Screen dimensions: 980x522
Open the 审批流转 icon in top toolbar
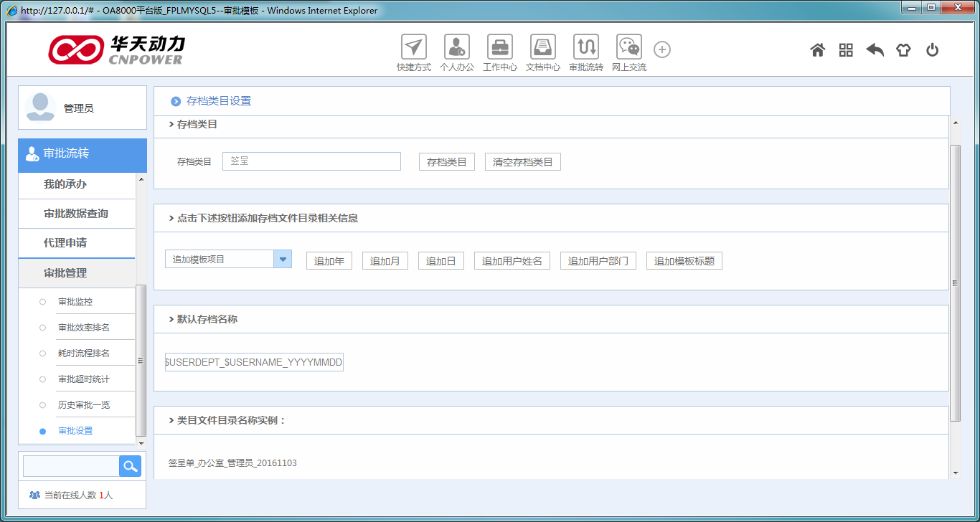tap(585, 48)
